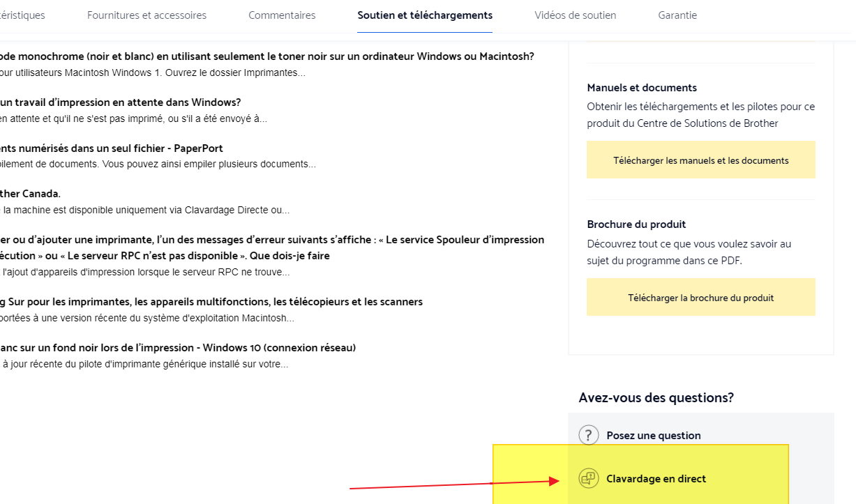This screenshot has width=856, height=504.
Task: Open FAQ about monochrome printing with black toner
Action: (x=267, y=56)
